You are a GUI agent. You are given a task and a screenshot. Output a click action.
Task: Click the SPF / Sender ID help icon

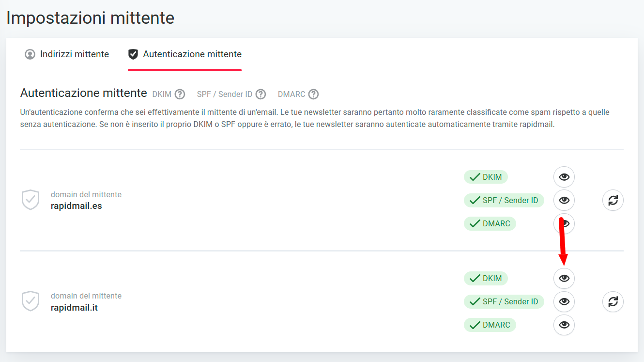point(261,94)
